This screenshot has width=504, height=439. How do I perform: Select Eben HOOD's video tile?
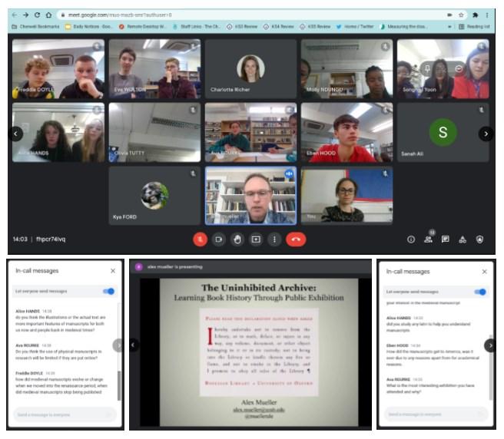346,132
